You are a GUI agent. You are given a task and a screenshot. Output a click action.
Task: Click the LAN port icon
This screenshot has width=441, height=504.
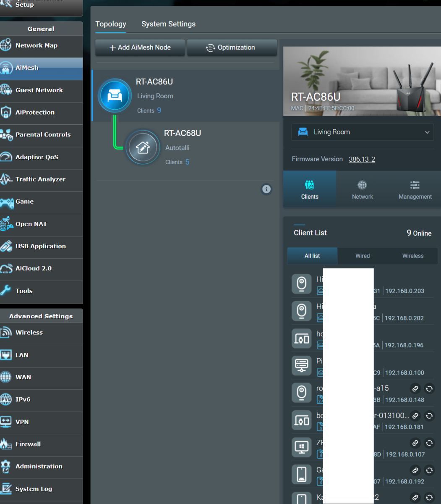pos(6,355)
